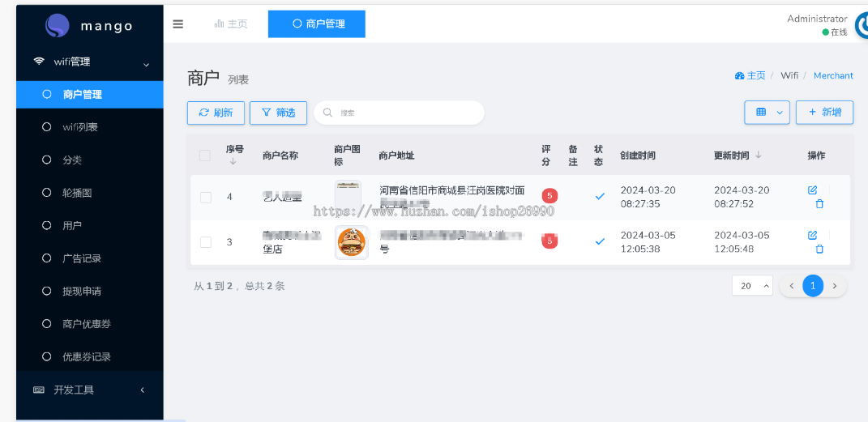
Task: Click status checkmark in row 3
Action: coord(600,241)
